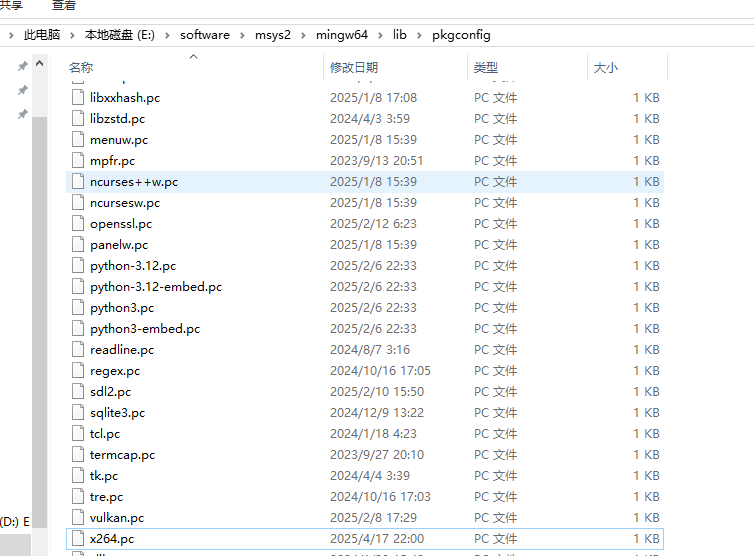Select the python3-embed.pc file name
This screenshot has width=754, height=556.
(x=145, y=329)
